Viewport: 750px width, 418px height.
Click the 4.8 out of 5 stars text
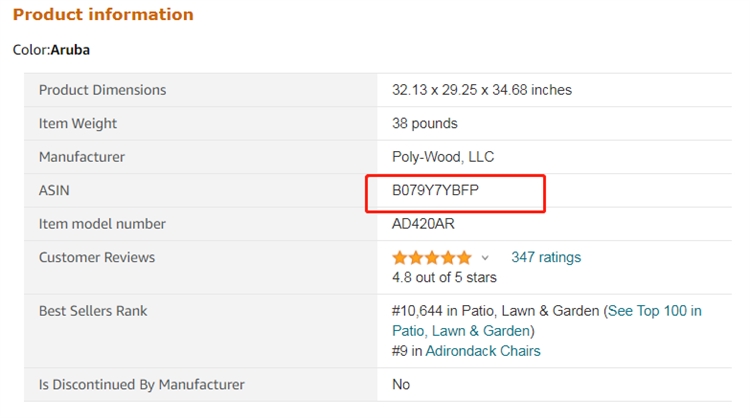(x=444, y=277)
